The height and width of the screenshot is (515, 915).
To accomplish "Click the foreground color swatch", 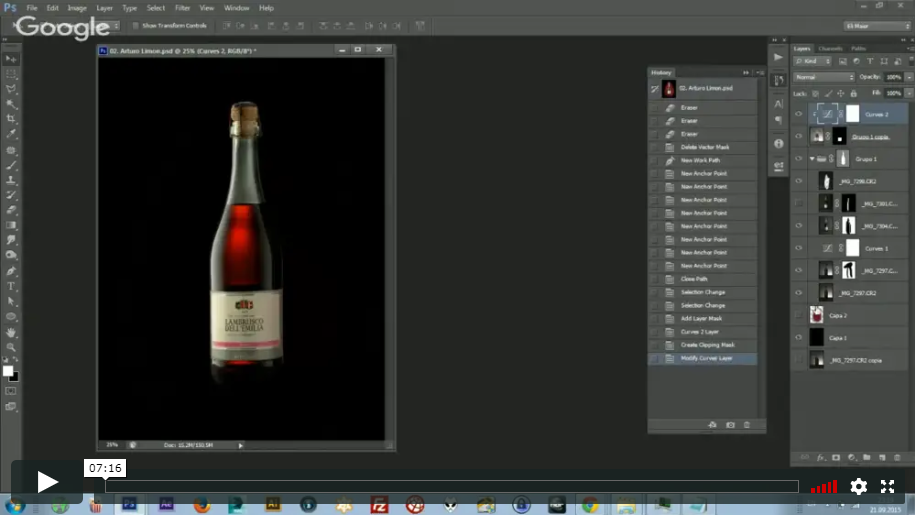I will [8, 371].
